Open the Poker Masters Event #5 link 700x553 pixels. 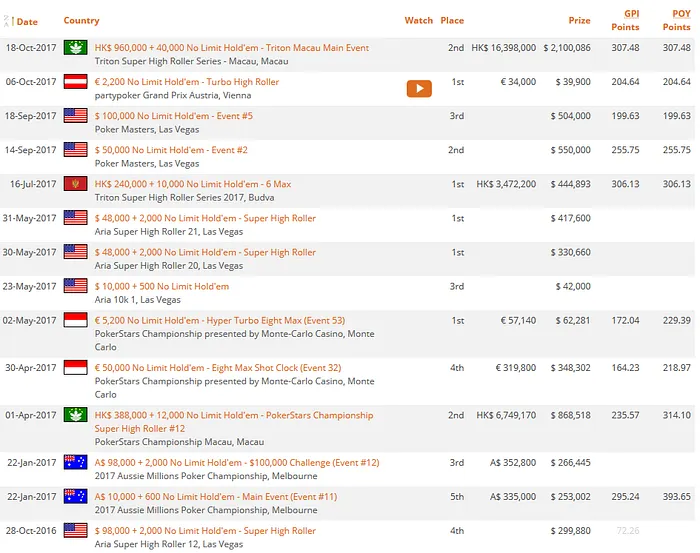[173, 116]
